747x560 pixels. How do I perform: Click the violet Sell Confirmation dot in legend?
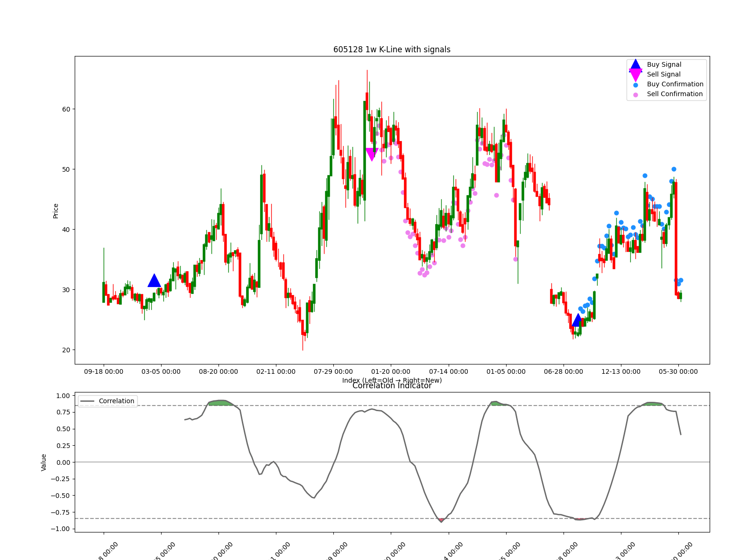[x=635, y=95]
